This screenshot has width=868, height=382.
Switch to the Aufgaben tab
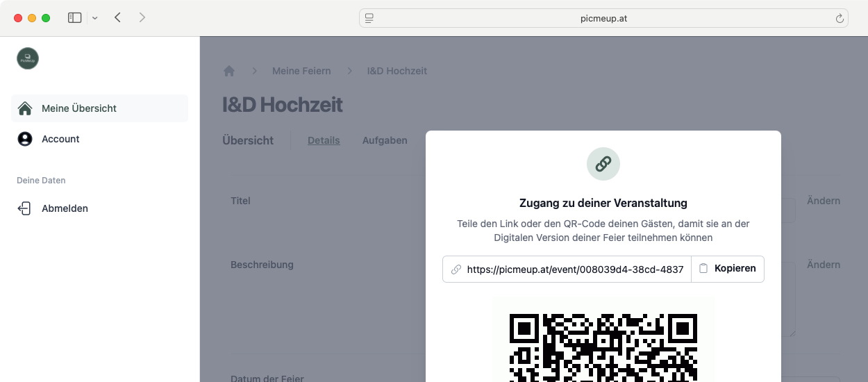385,140
